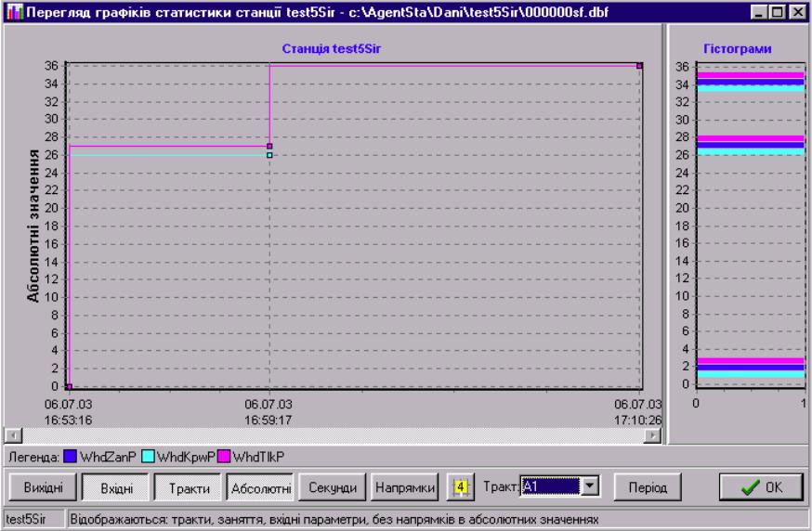Open the Тракт dropdown arrow
The width and height of the screenshot is (812, 531).
590,486
